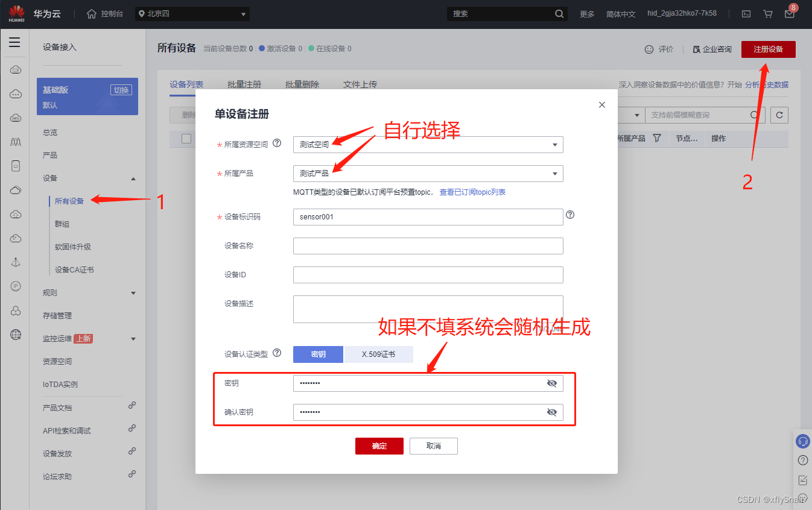Open 群组 in the sidebar

click(62, 224)
